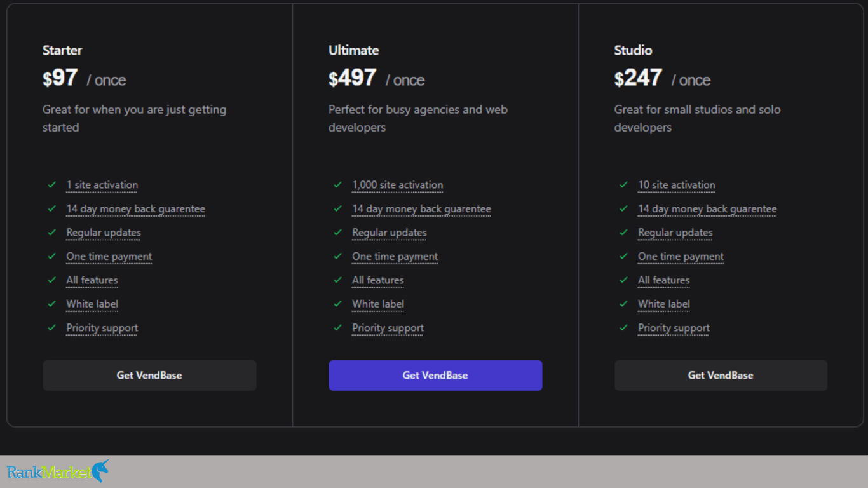
Task: Click checkmark beside '1,000 site activation'
Action: [x=338, y=185]
